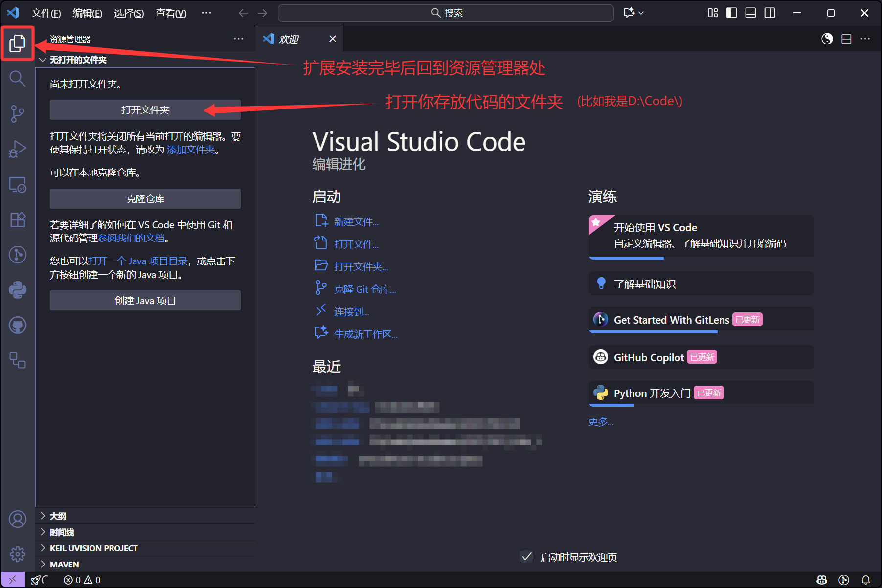The width and height of the screenshot is (882, 588).
Task: Open the Extensions view icon
Action: [18, 220]
